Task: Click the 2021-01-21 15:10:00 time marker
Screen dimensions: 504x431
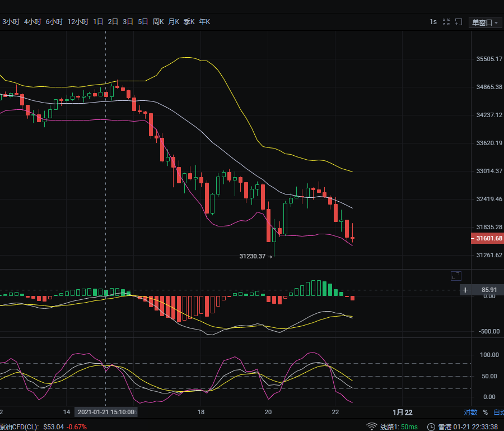Action: [106, 412]
